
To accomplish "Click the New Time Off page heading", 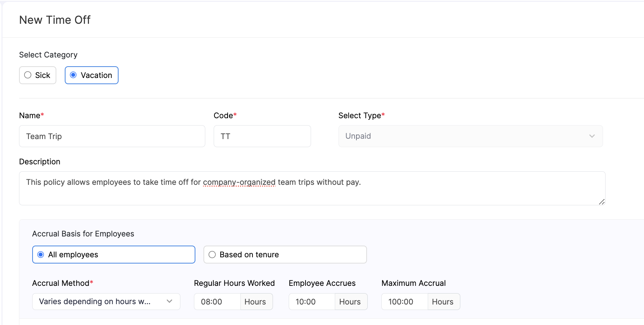I will [x=55, y=20].
